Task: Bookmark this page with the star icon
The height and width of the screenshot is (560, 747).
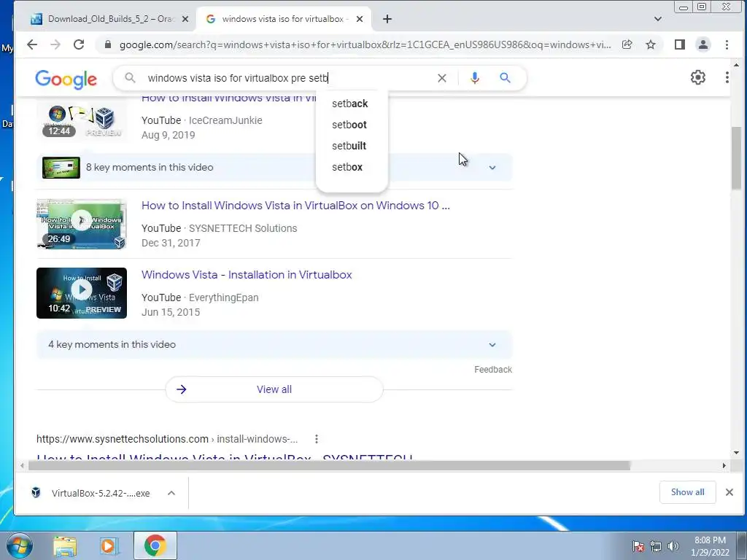Action: tap(651, 44)
